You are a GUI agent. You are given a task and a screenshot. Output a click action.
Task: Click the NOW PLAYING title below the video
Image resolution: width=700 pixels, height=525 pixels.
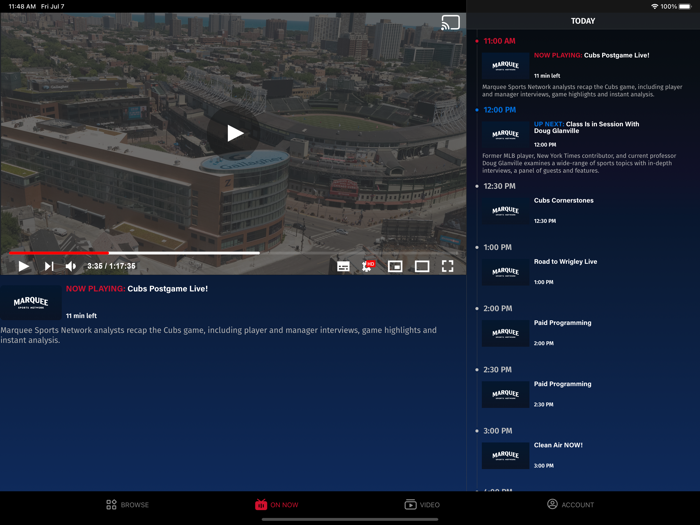(137, 289)
